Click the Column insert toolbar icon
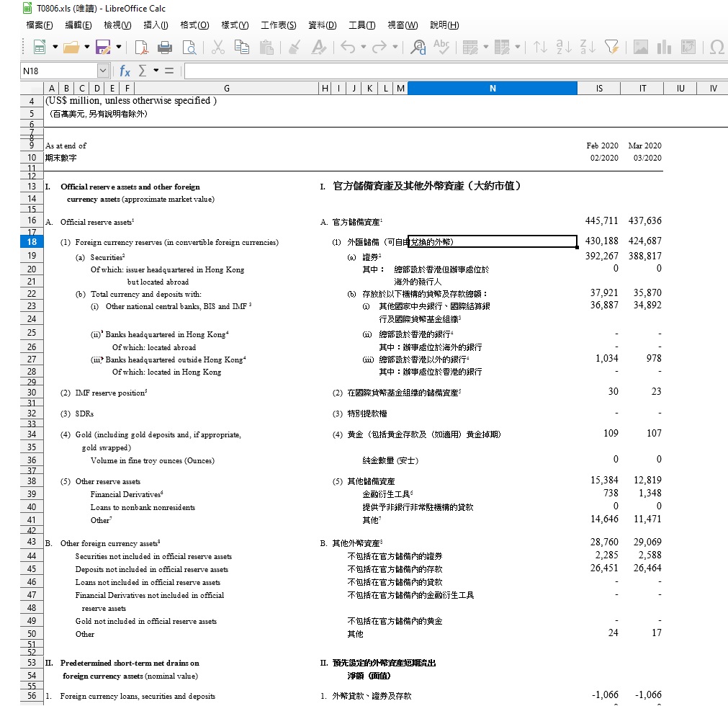The image size is (728, 706). [502, 47]
